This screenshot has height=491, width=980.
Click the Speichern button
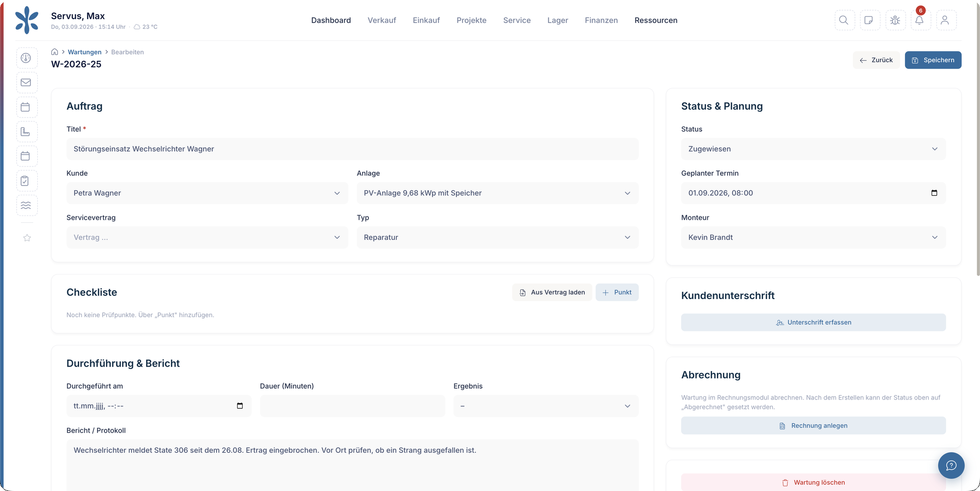click(933, 60)
